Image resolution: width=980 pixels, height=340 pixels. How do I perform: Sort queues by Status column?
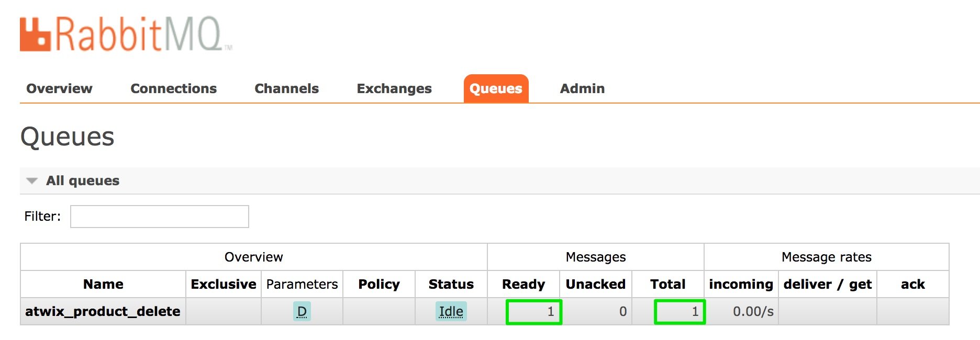[451, 284]
